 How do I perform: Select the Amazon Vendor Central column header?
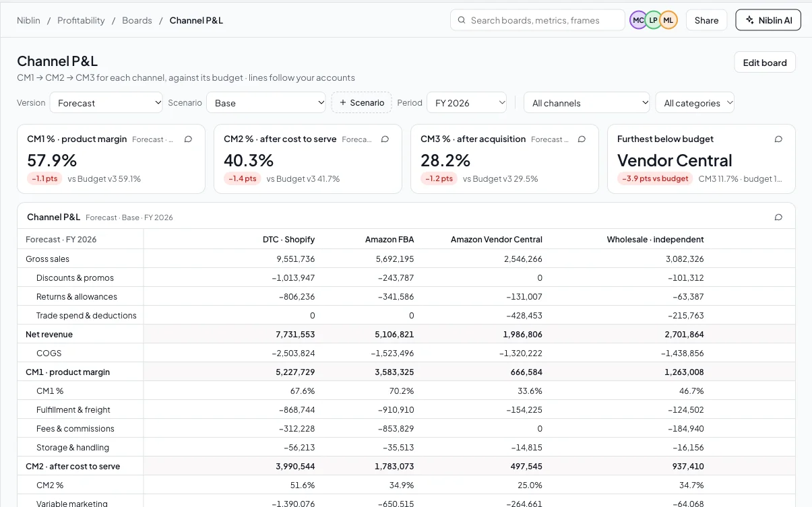click(x=497, y=240)
